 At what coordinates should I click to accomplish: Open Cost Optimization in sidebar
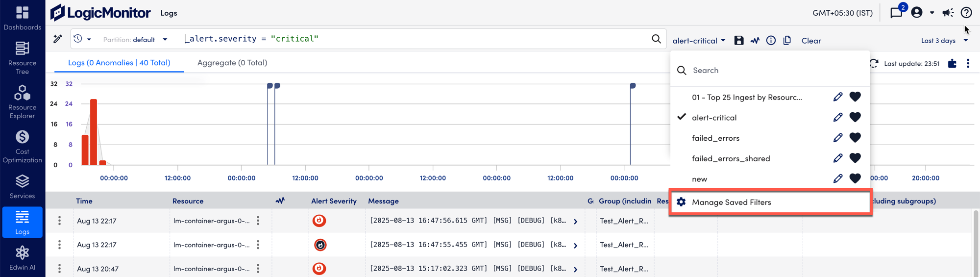(22, 147)
